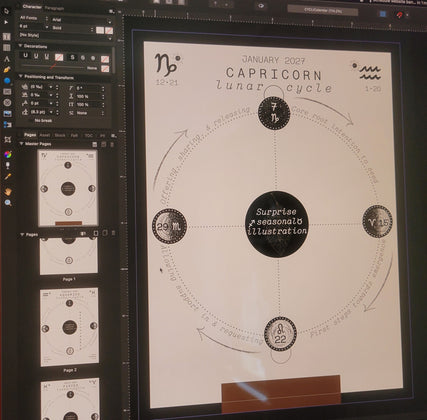Open the Arial font family dropdown

(81, 20)
